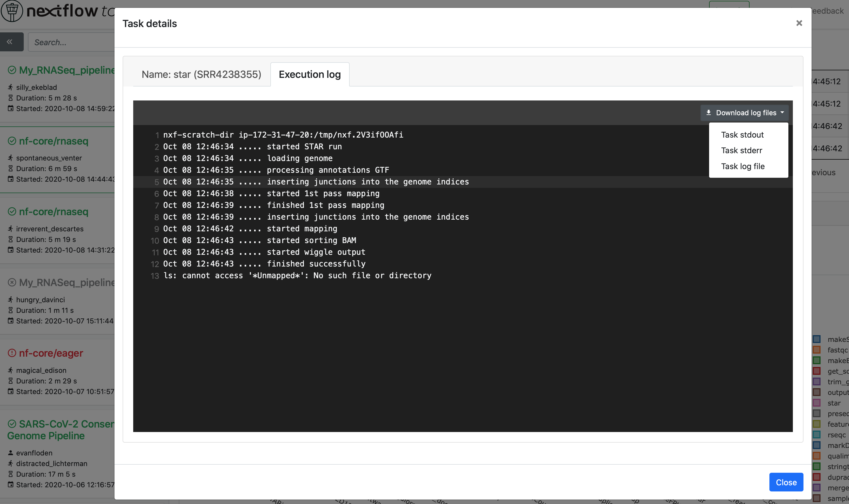The image size is (849, 504).
Task: Collapse sidebar with double-chevron icon
Action: [10, 42]
